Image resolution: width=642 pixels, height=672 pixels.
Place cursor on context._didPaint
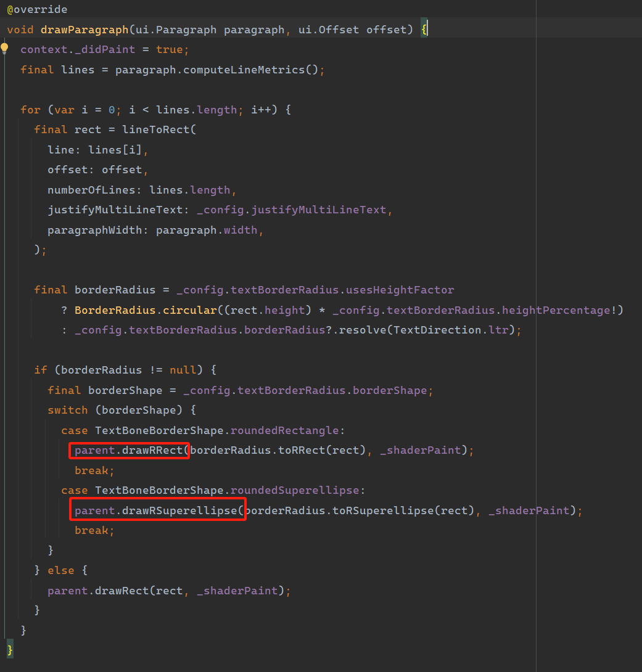click(x=78, y=50)
